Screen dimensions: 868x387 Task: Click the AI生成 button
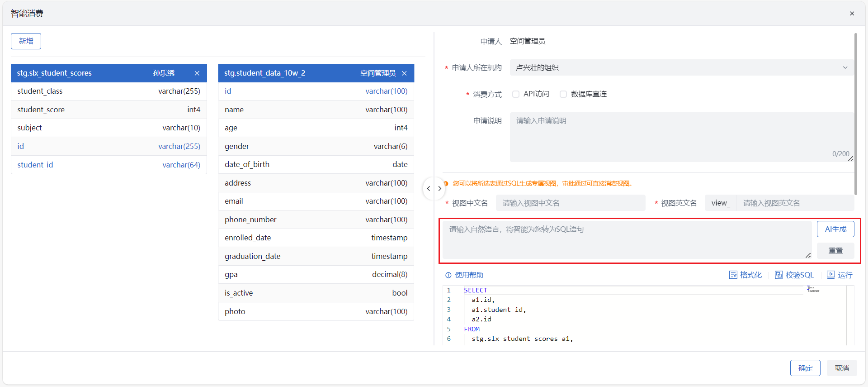[835, 229]
